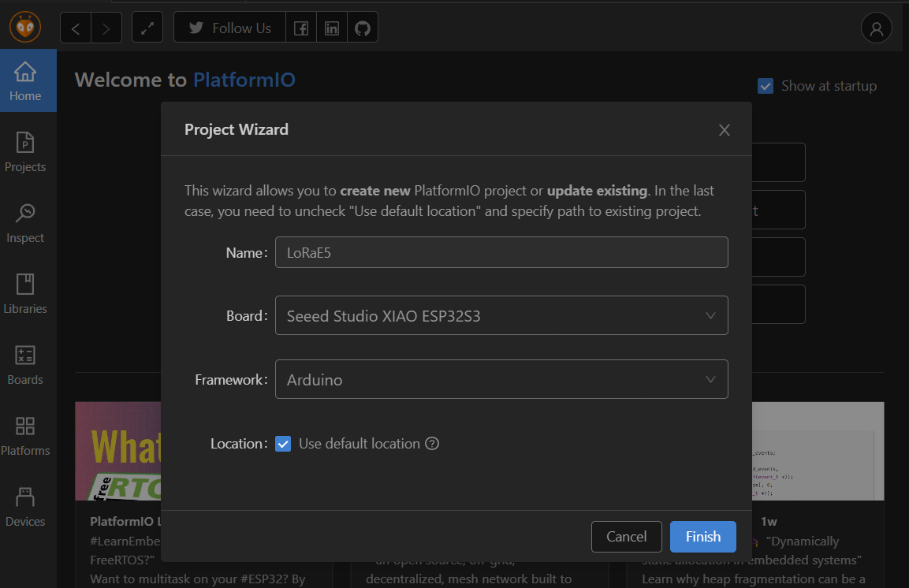909x588 pixels.
Task: Open Devices in the sidebar
Action: (25, 507)
